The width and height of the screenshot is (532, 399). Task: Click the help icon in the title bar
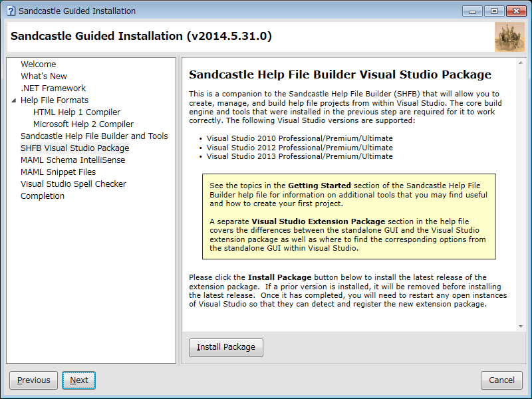[x=11, y=11]
